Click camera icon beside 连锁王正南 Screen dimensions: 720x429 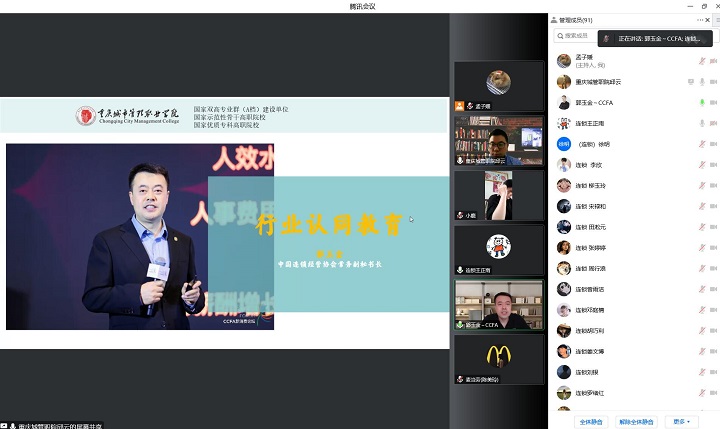(x=713, y=123)
